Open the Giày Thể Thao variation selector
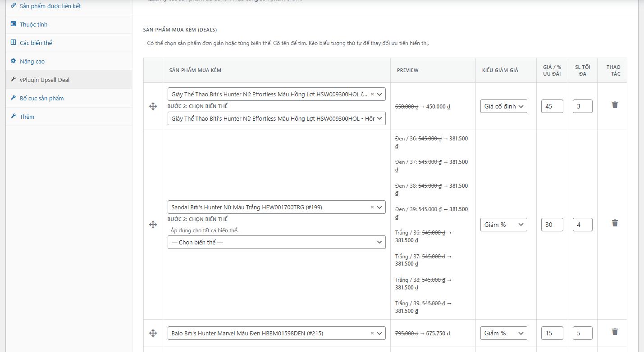This screenshot has height=352, width=644. coord(276,118)
